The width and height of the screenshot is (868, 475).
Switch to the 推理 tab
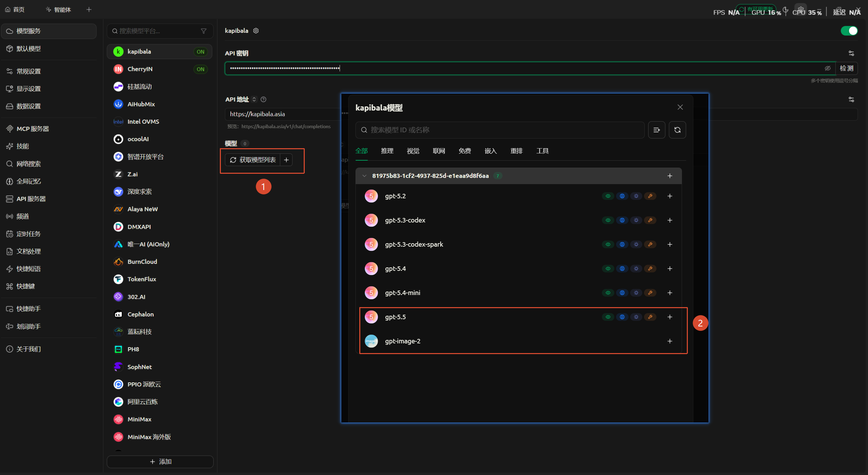(387, 151)
